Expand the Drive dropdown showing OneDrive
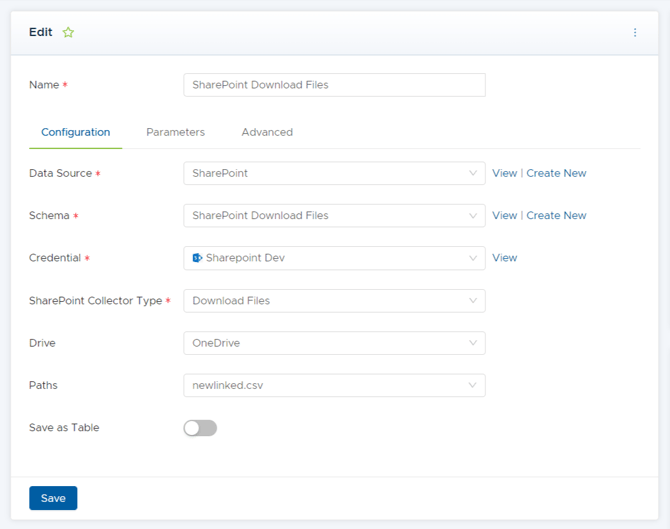Viewport: 670px width, 529px height. pos(334,343)
